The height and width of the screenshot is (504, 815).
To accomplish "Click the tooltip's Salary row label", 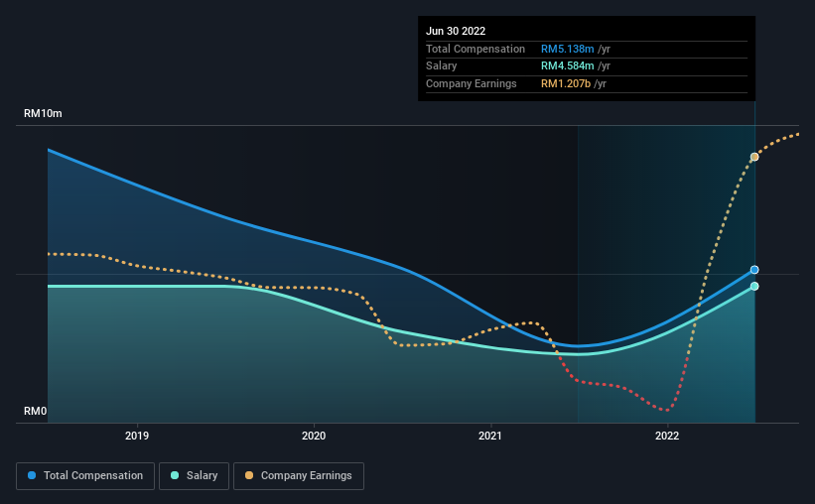I will (442, 66).
